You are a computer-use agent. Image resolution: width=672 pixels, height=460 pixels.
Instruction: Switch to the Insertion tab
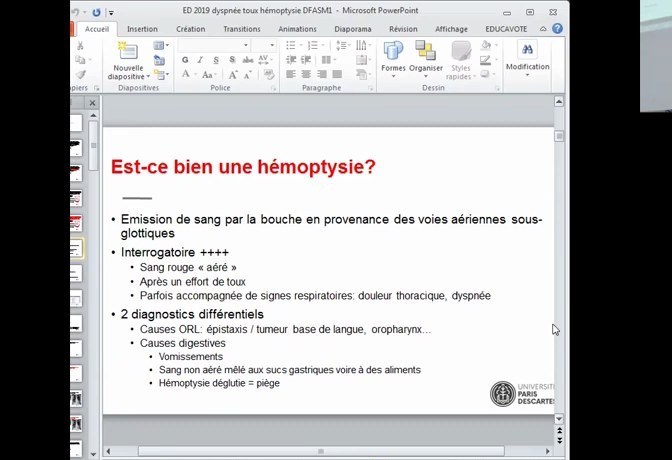[x=142, y=29]
